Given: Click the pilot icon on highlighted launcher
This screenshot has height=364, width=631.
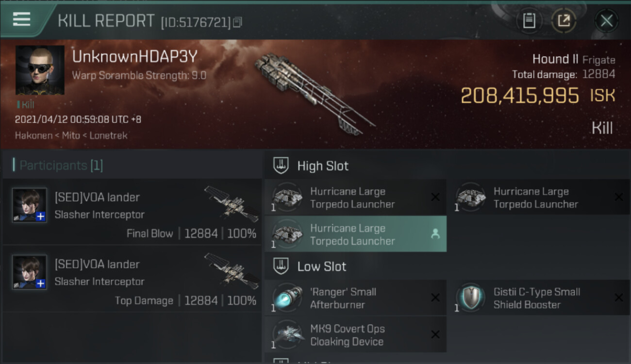Looking at the screenshot, I should 435,234.
